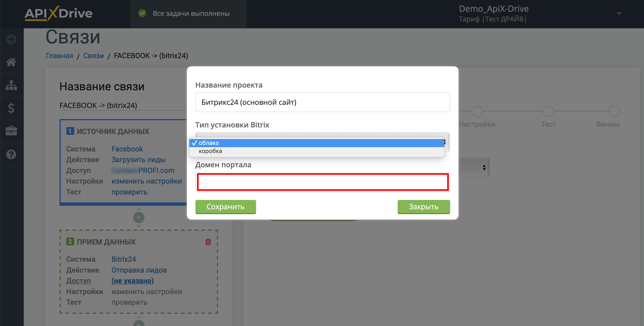Screen dimensions: 644x326
Task: Open the Главная breadcrumb link
Action: tap(60, 55)
